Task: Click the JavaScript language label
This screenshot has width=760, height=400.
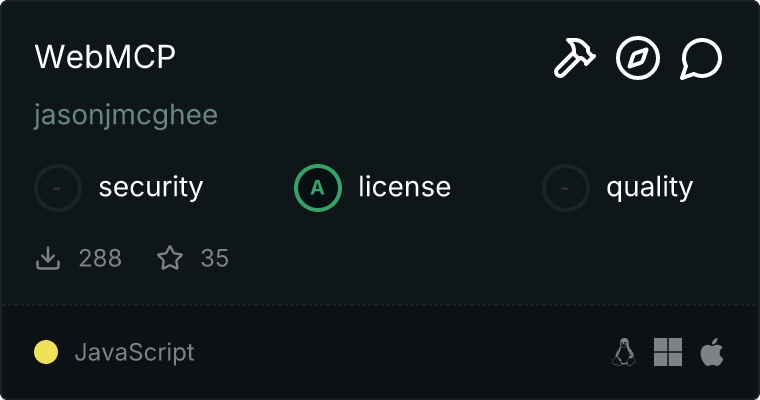Action: [134, 352]
